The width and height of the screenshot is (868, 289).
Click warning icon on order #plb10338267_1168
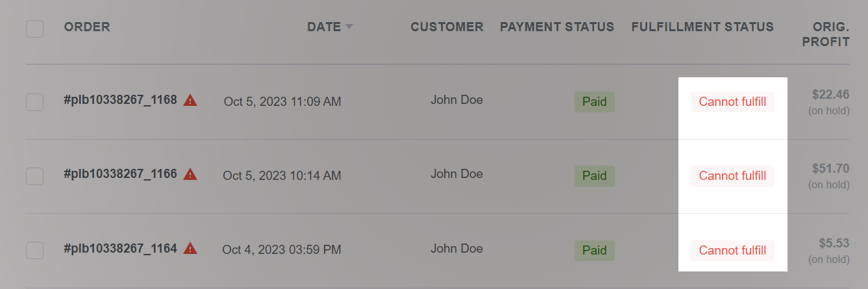point(190,101)
